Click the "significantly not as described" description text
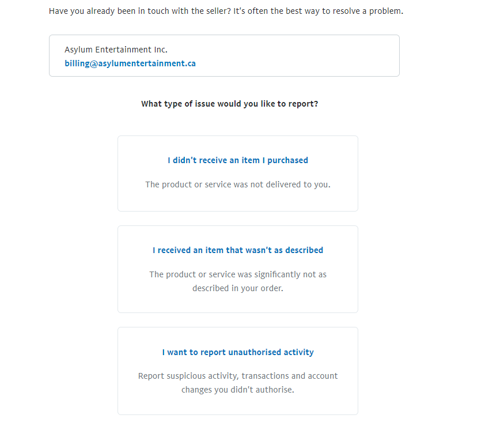The height and width of the screenshot is (441, 504). pyautogui.click(x=238, y=281)
